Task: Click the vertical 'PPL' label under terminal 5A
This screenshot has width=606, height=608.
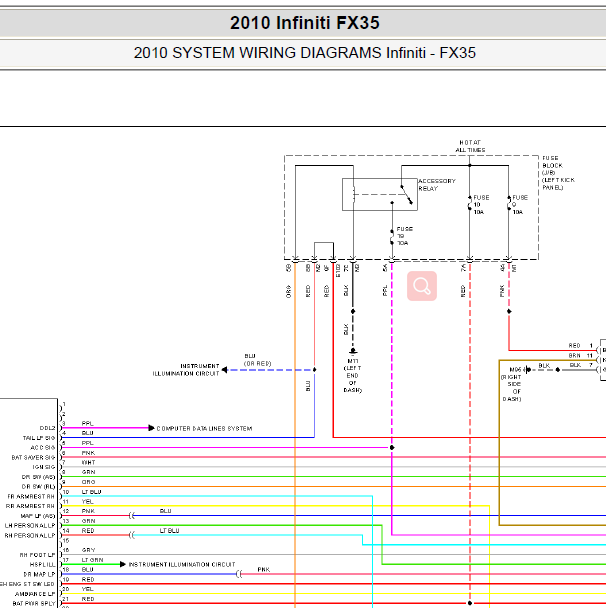Action: coord(385,290)
